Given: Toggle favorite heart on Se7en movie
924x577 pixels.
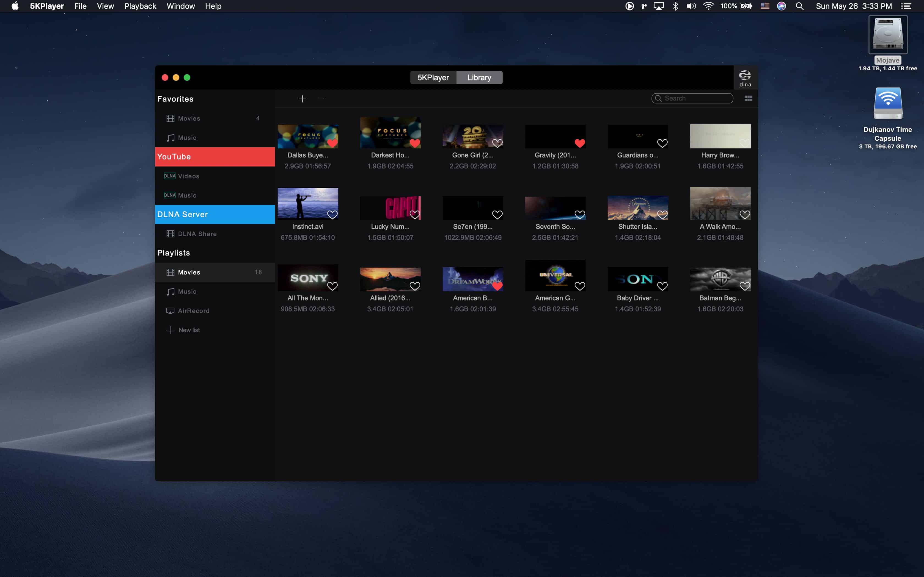Looking at the screenshot, I should 497,214.
